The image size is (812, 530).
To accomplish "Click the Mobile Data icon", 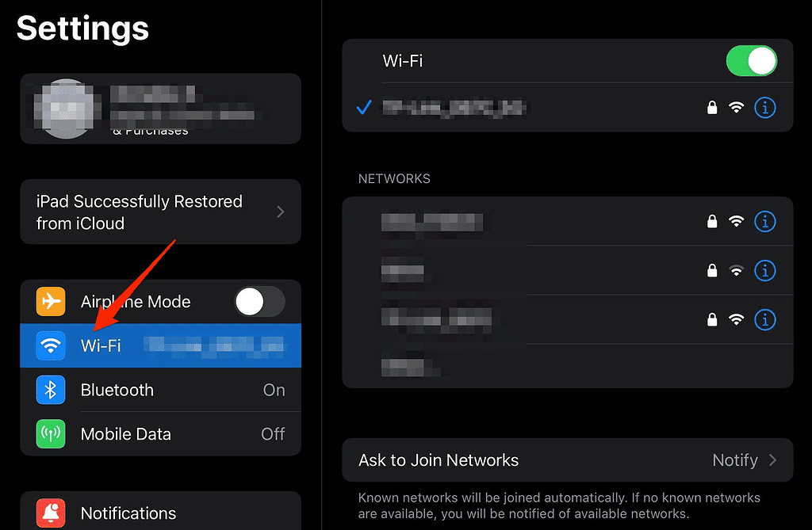I will tap(50, 434).
